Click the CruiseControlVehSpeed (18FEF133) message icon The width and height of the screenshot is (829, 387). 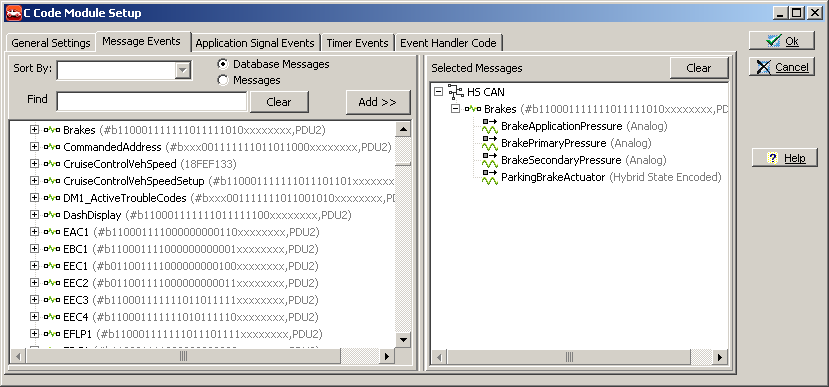coord(52,164)
